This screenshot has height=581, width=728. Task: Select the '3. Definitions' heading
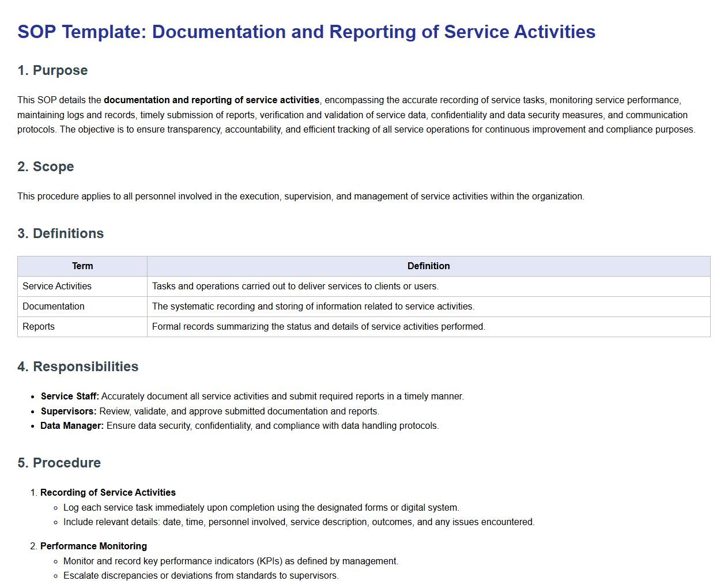click(61, 233)
